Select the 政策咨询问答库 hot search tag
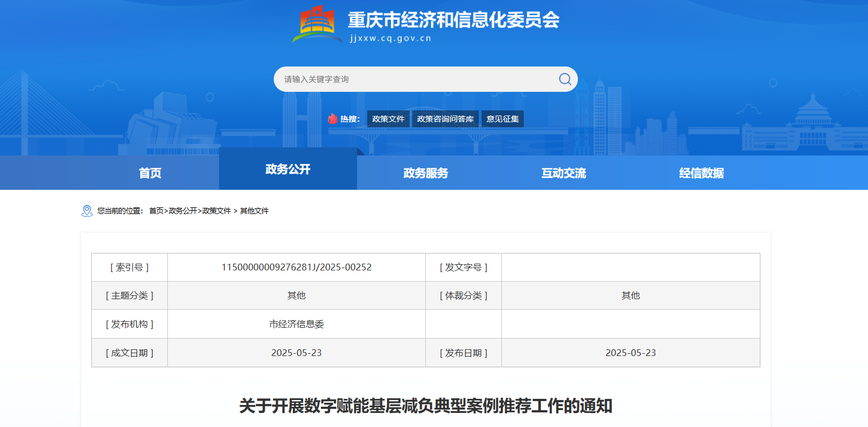This screenshot has width=868, height=427. click(x=445, y=119)
